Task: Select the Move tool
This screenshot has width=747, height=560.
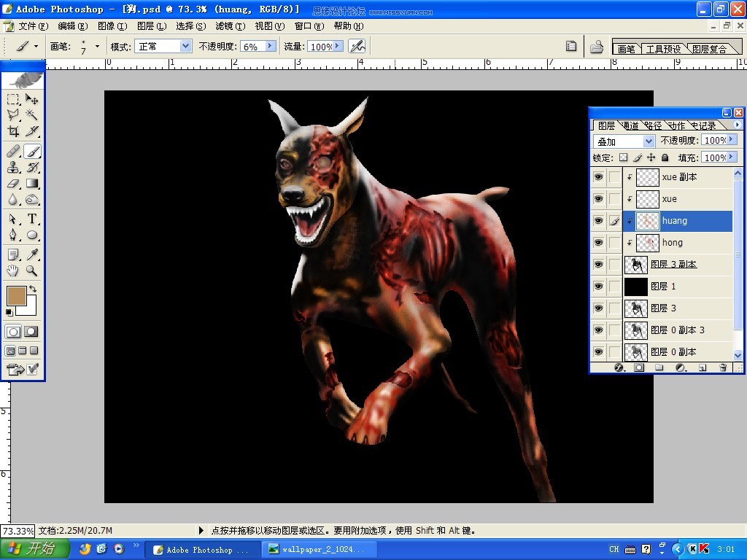Action: pyautogui.click(x=32, y=99)
